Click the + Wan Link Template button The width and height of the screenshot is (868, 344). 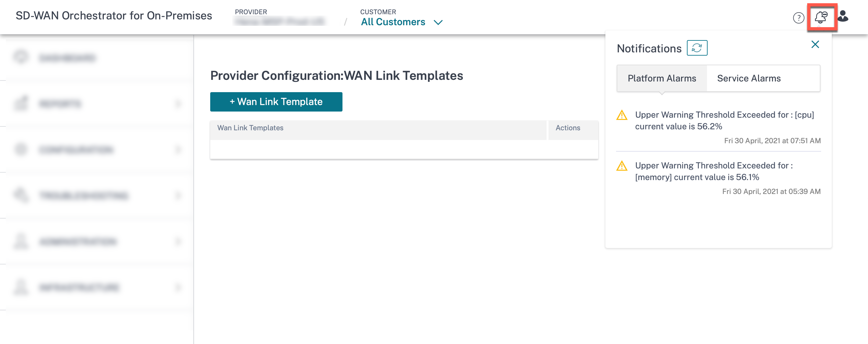(x=276, y=102)
